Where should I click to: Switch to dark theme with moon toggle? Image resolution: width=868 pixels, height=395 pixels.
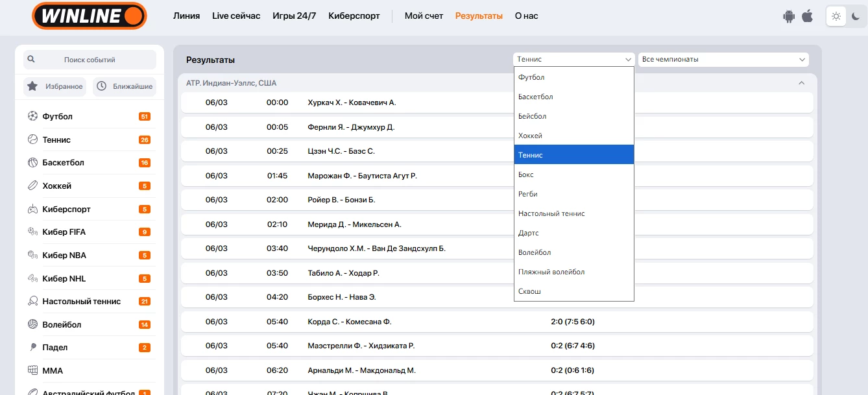pos(856,16)
